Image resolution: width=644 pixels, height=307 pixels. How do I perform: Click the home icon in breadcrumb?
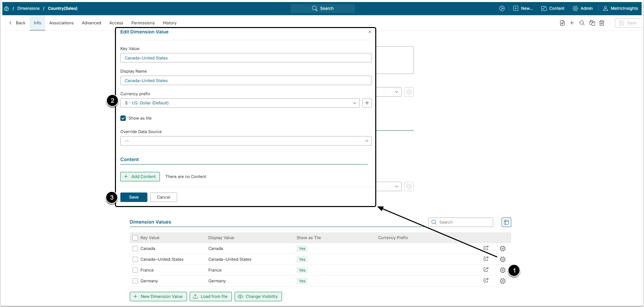6,8
